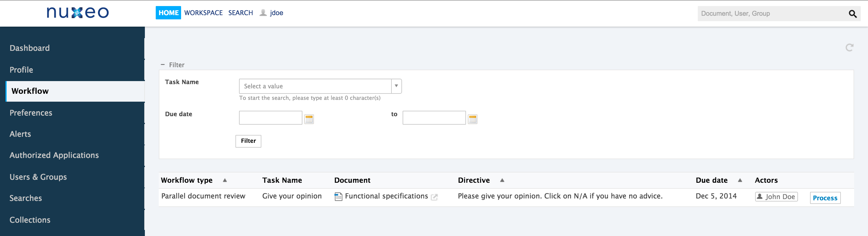
Task: Click the Functional specifications document icon
Action: [x=338, y=196]
